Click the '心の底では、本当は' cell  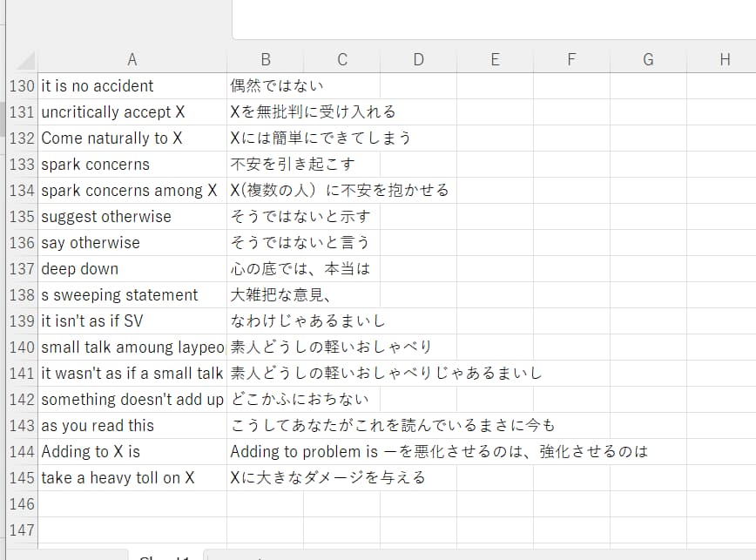coord(265,269)
